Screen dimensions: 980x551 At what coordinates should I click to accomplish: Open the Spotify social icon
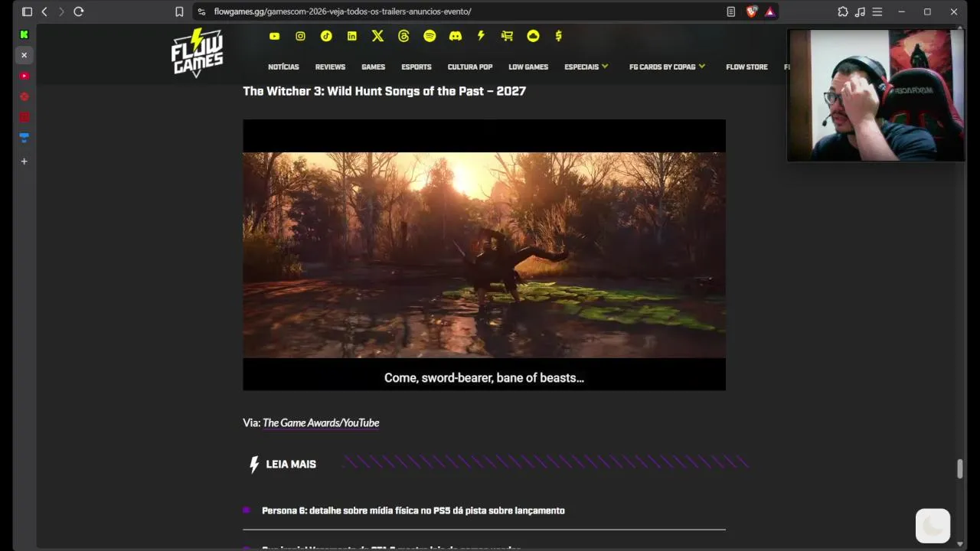tap(430, 36)
